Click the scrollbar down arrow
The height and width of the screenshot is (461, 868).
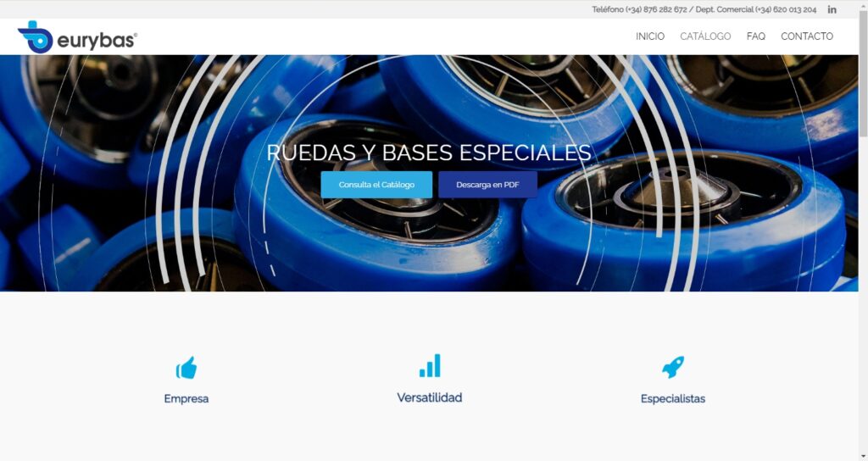[863, 456]
